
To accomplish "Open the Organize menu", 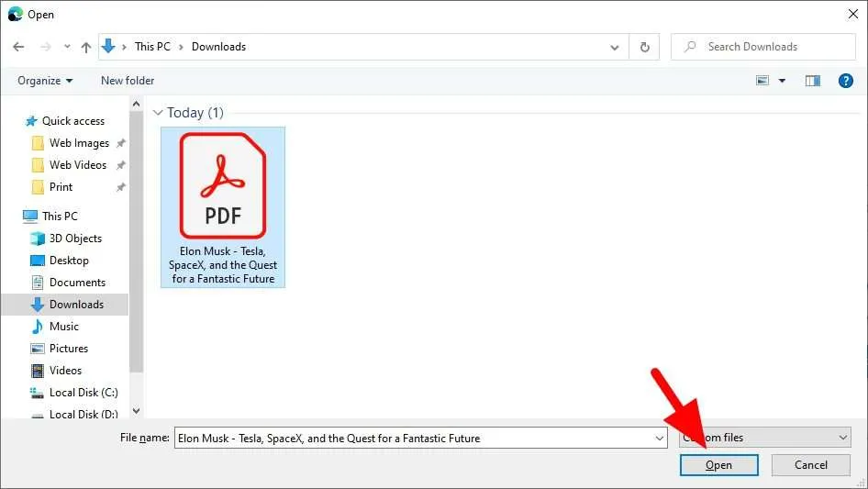I will point(45,81).
